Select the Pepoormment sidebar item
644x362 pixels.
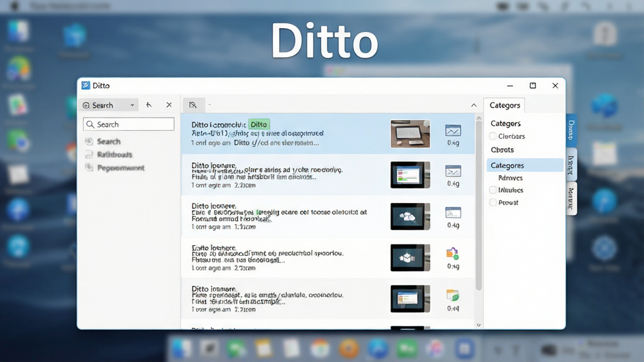(x=121, y=168)
